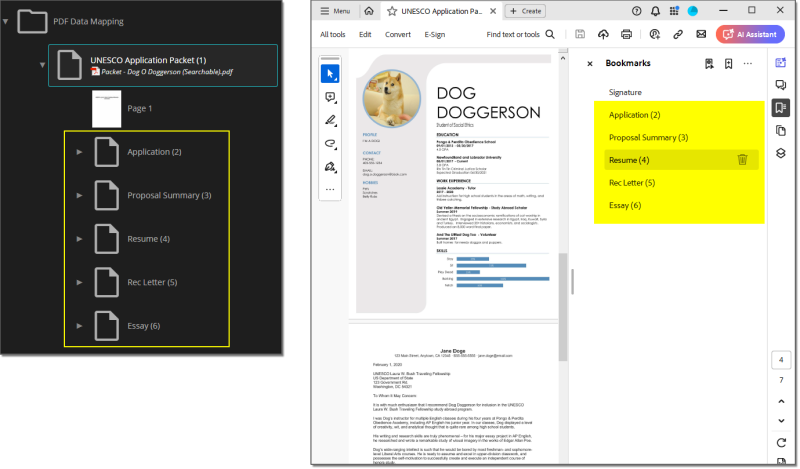Click the Find text or tools field
This screenshot has width=800, height=469.
click(513, 34)
